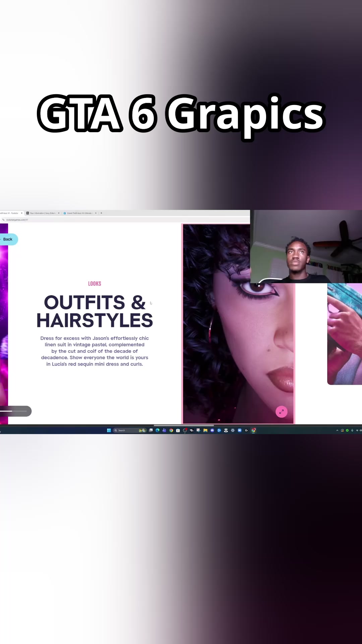Launch Microsoft Edge from taskbar
362x644 pixels.
pos(158,430)
